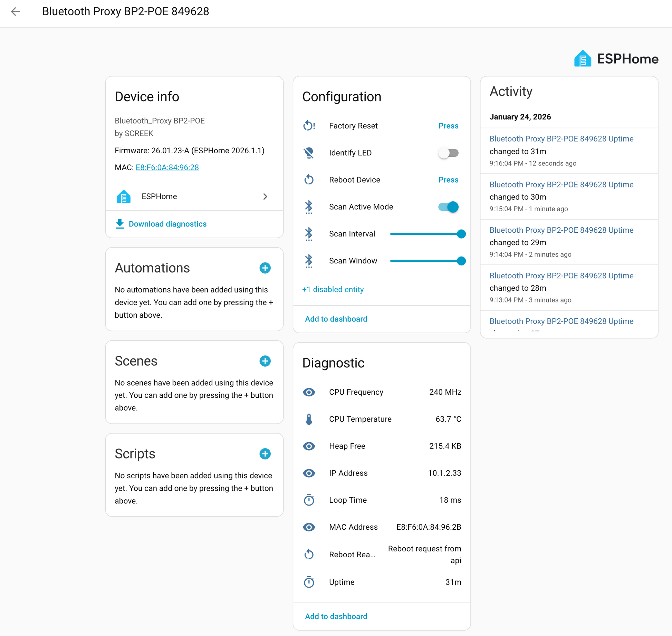Disable the Scan Active Mode switch
Viewport: 672px width, 636px height.
tap(448, 207)
